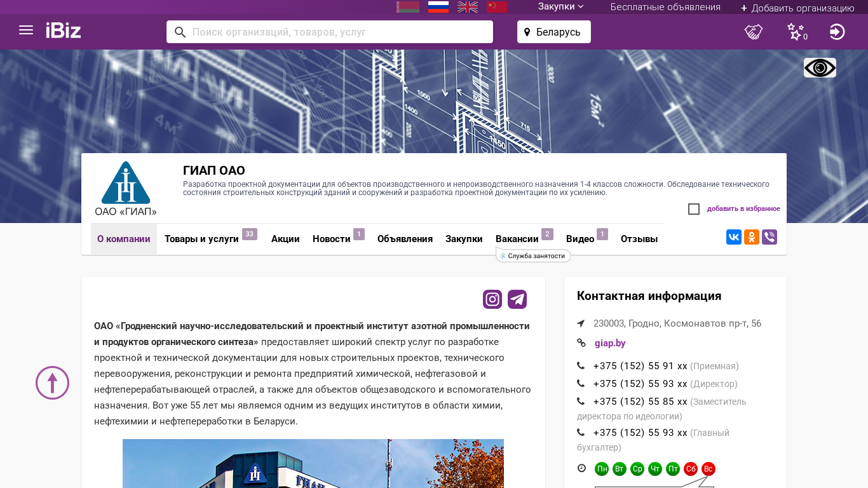Click the ОАО «ГИАП» company logo
The height and width of the screenshot is (488, 868).
tap(126, 189)
